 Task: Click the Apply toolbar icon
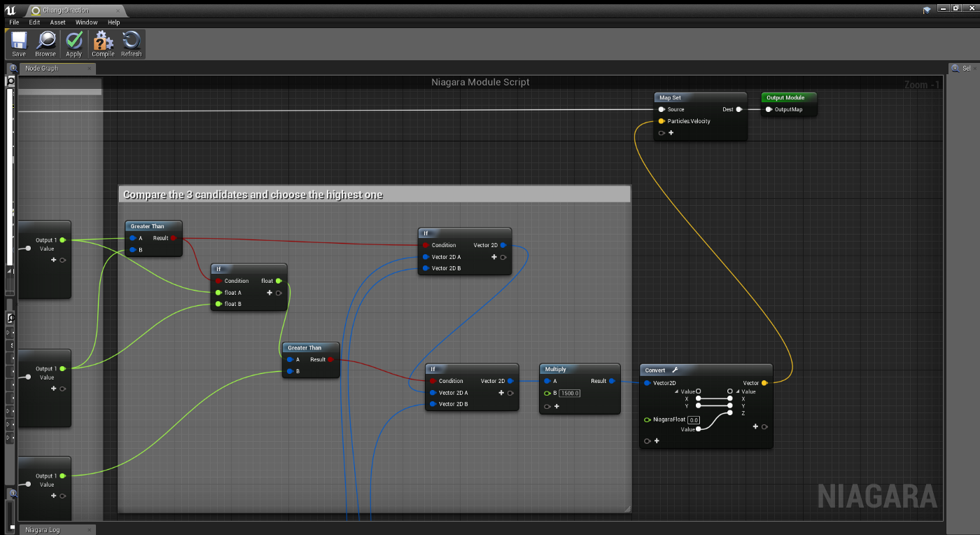(x=74, y=44)
